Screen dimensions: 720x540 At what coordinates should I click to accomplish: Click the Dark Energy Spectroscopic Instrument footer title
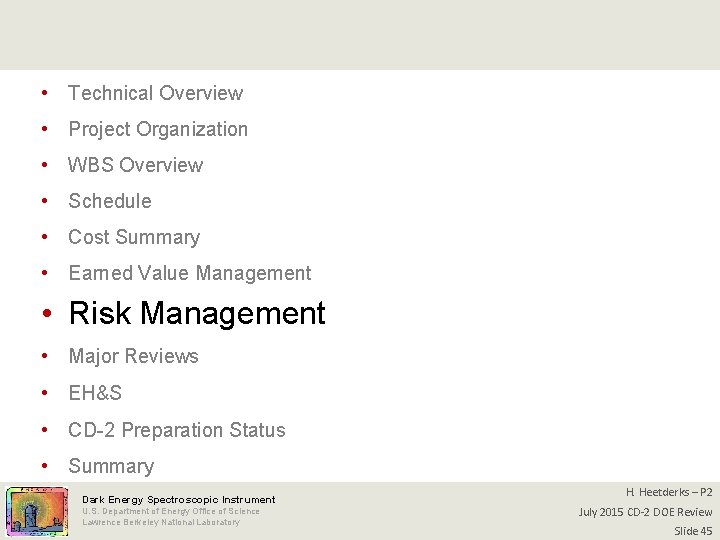click(179, 500)
